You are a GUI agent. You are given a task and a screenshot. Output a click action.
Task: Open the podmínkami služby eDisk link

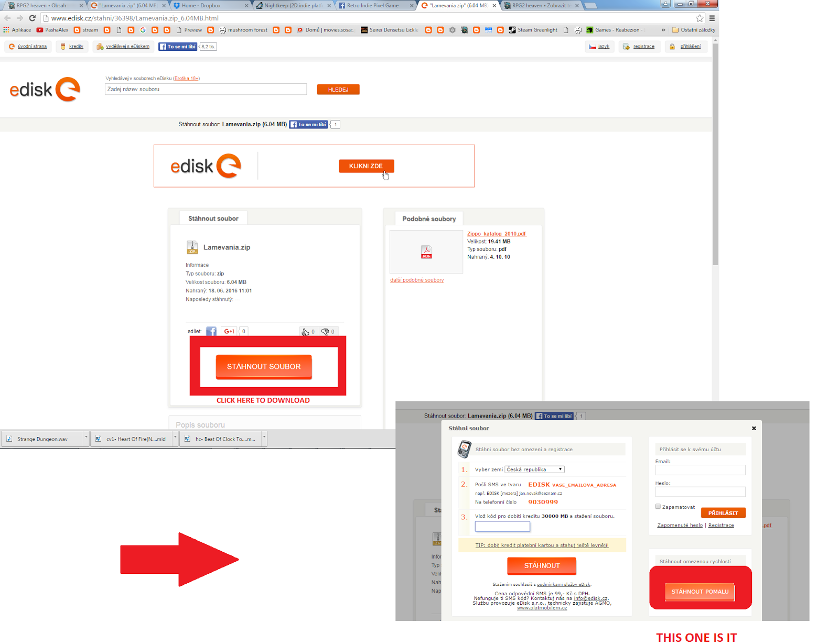[564, 584]
